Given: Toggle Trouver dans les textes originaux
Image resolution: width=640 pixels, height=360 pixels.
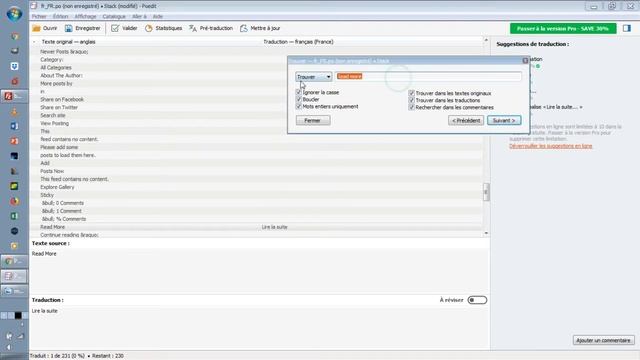Looking at the screenshot, I should [411, 93].
